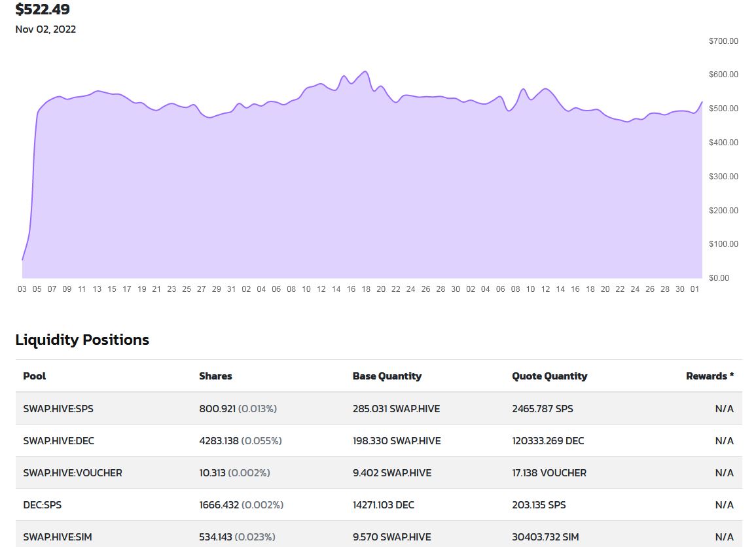Click the "31" x-axis date tick
Viewport: 756px width, 547px height.
tap(232, 289)
